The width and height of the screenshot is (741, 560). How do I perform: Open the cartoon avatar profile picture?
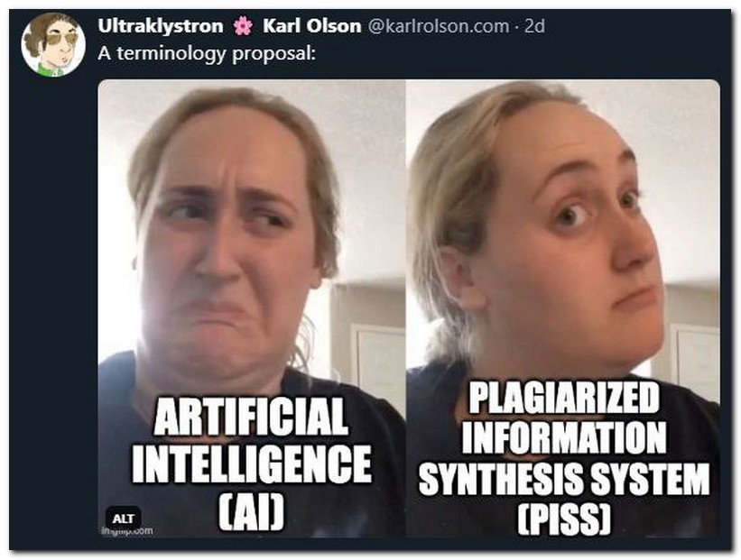[x=53, y=44]
